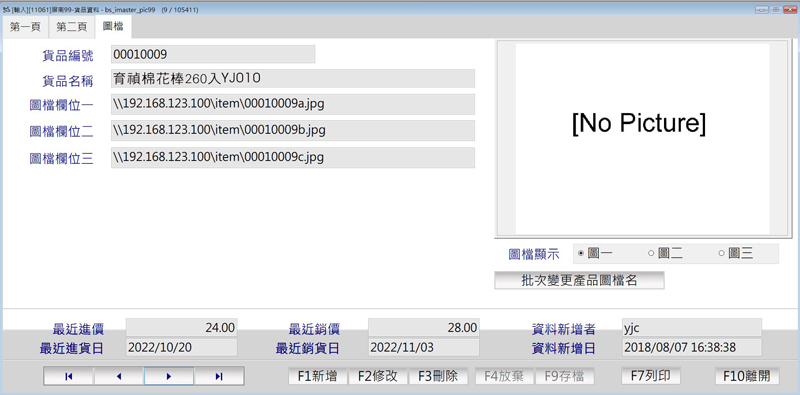The width and height of the screenshot is (800, 395).
Task: Open the 圖檔 tab
Action: [113, 27]
